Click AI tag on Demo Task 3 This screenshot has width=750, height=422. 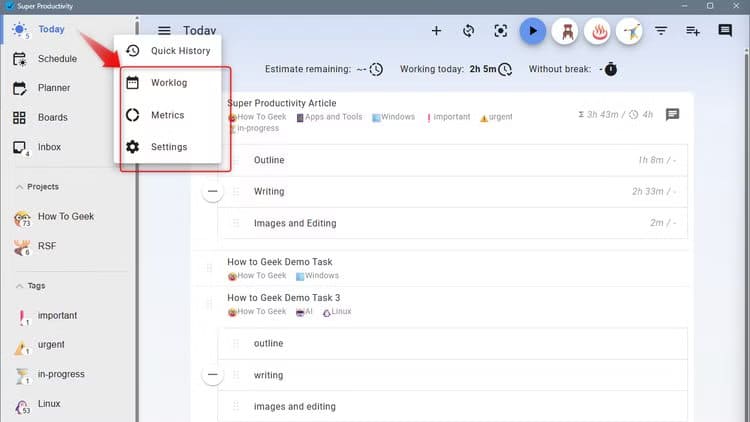304,312
